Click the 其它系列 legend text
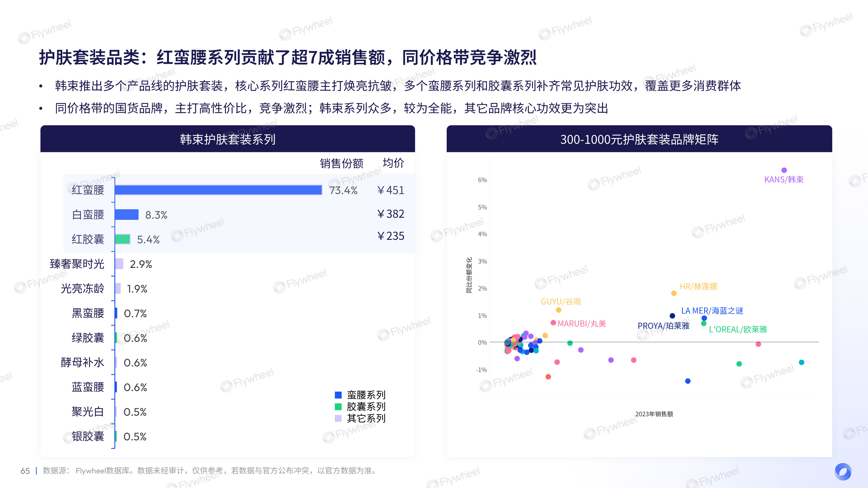 click(366, 419)
